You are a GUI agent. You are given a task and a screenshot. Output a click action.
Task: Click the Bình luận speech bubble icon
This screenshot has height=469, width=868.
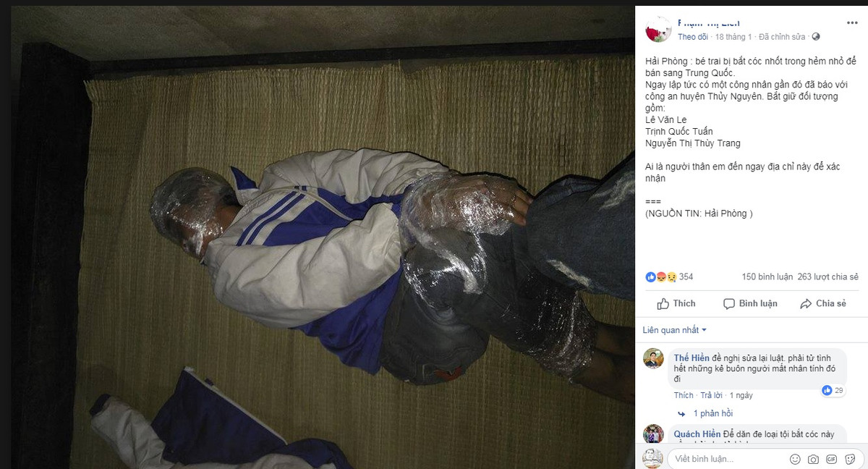pyautogui.click(x=729, y=304)
